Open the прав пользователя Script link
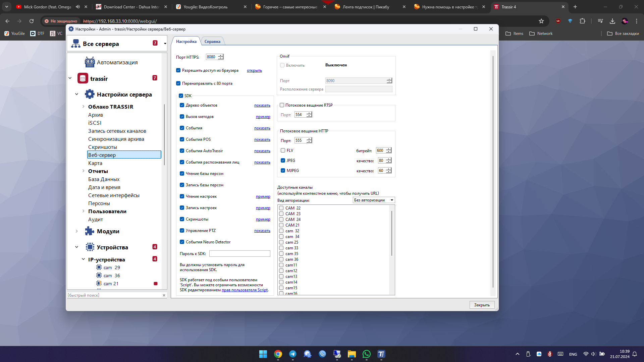Image resolution: width=644 pixels, height=362 pixels. click(x=245, y=290)
